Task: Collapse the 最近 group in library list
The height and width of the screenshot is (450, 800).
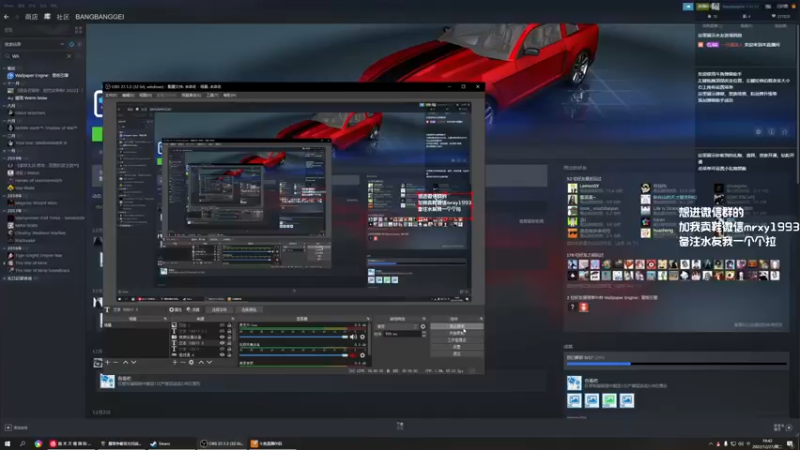Action: pyautogui.click(x=5, y=68)
